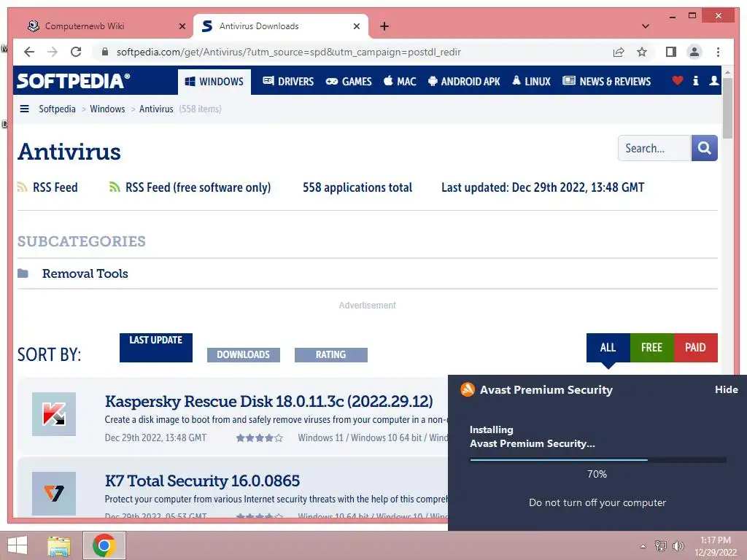Click the K7 Total Security icon
Viewport: 747px width, 560px height.
(x=54, y=494)
